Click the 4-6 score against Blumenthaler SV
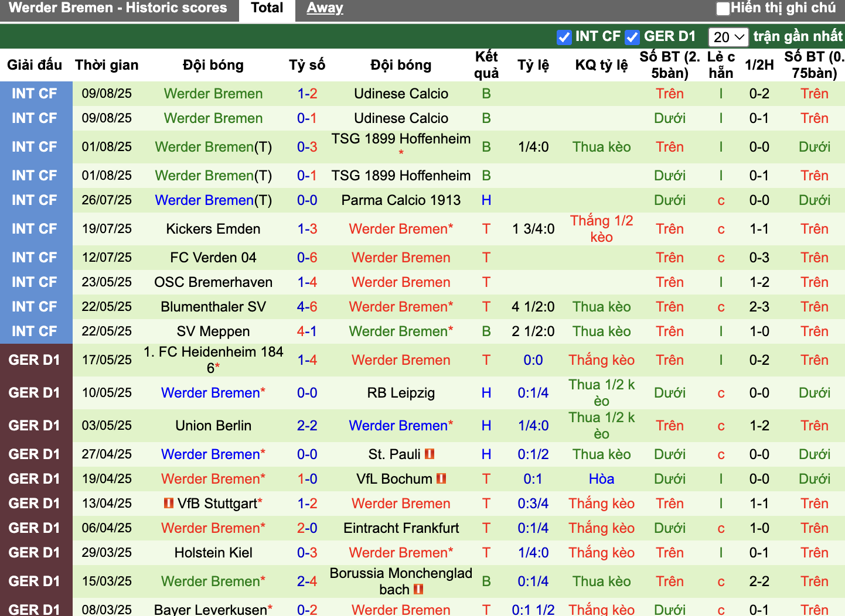The width and height of the screenshot is (845, 616). point(307,307)
